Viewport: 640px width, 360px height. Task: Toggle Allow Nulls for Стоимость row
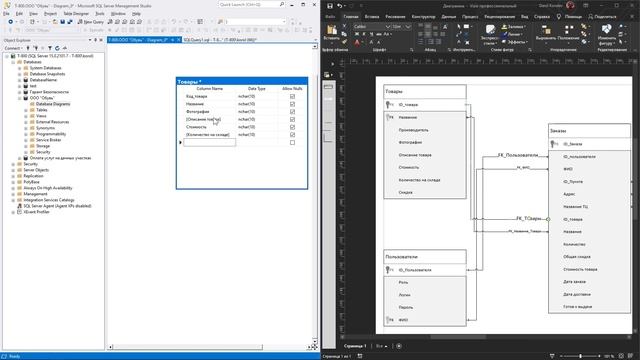[x=292, y=127]
